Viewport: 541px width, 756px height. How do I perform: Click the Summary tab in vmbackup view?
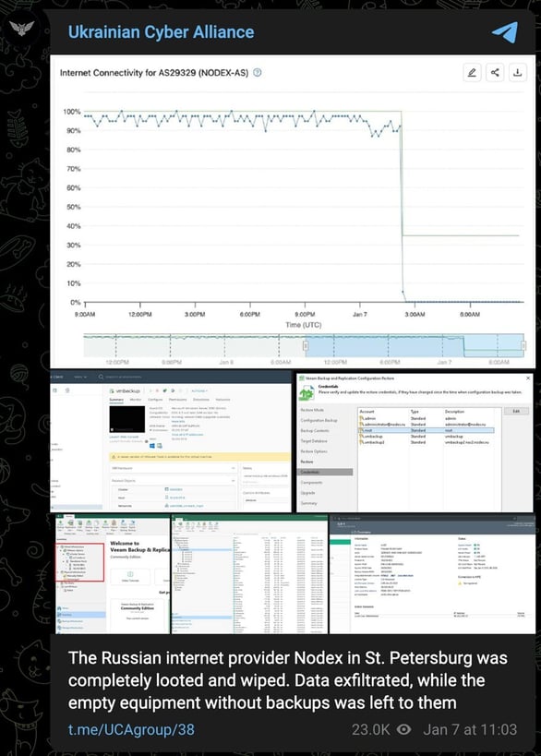click(x=116, y=400)
